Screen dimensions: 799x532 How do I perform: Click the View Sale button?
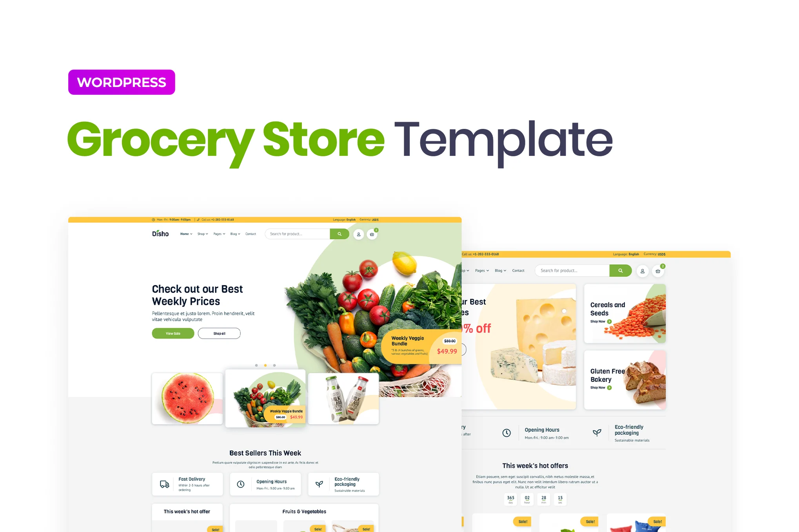point(172,334)
